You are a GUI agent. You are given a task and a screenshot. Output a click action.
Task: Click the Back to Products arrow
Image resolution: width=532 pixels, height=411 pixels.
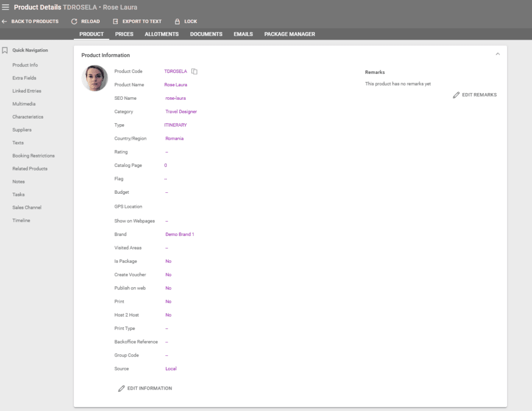pyautogui.click(x=5, y=21)
